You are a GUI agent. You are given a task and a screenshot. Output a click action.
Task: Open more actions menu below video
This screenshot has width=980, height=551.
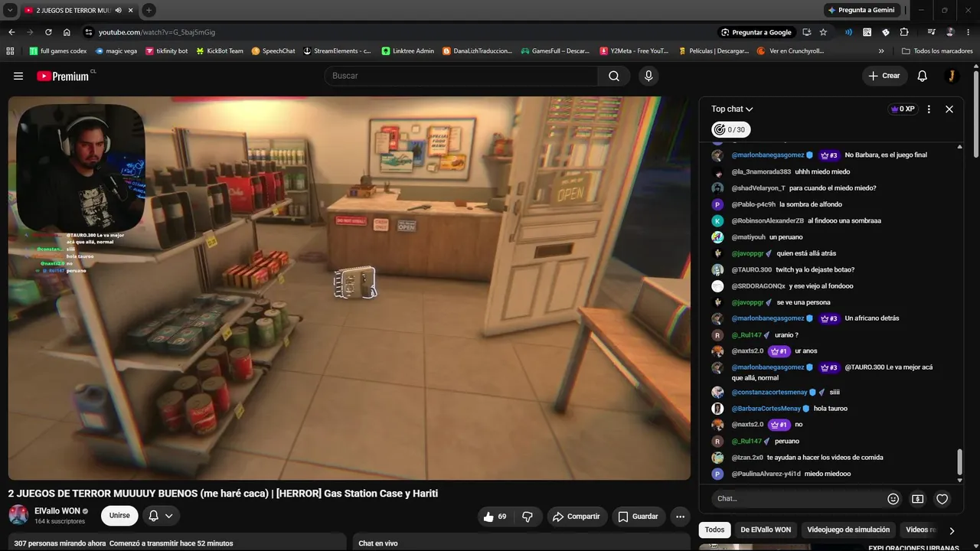coord(680,517)
